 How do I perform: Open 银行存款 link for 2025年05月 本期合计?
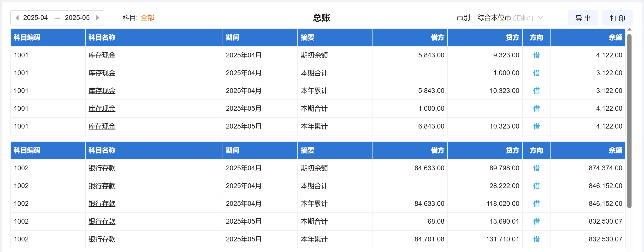[102, 221]
